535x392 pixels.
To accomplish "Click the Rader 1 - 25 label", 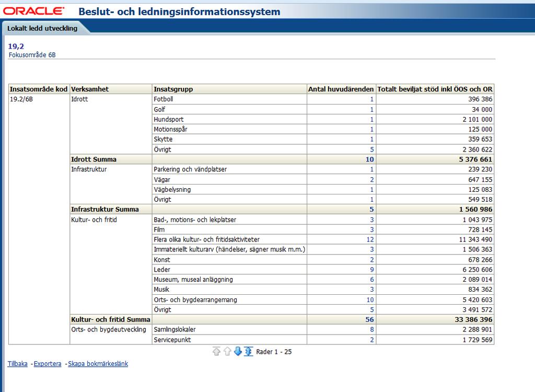I will click(x=274, y=352).
